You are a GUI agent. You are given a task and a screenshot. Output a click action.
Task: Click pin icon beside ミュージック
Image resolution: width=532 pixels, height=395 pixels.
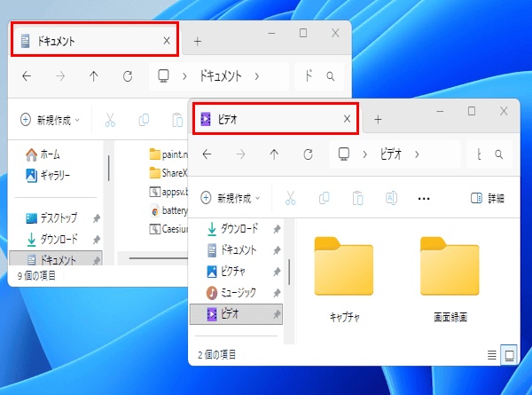[277, 293]
